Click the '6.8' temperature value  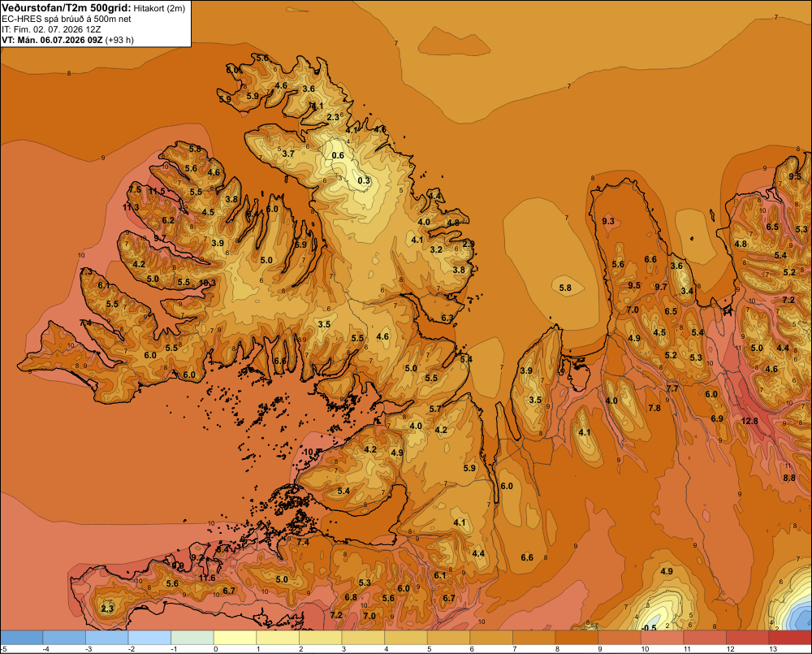[x=351, y=597]
